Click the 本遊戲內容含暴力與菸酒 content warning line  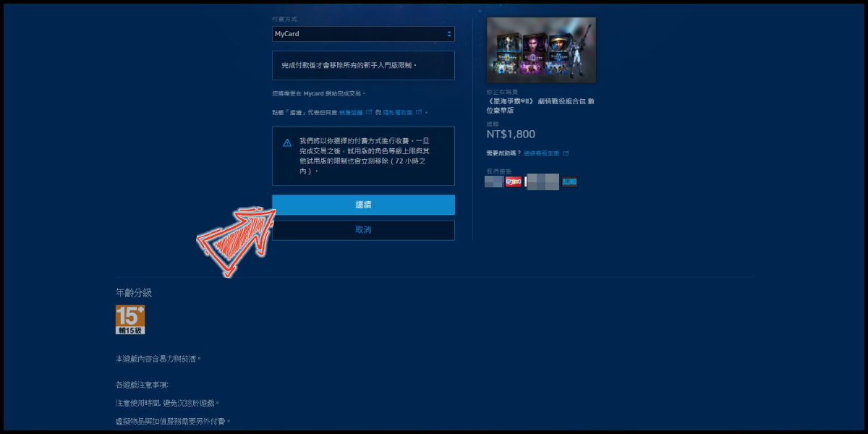(158, 359)
